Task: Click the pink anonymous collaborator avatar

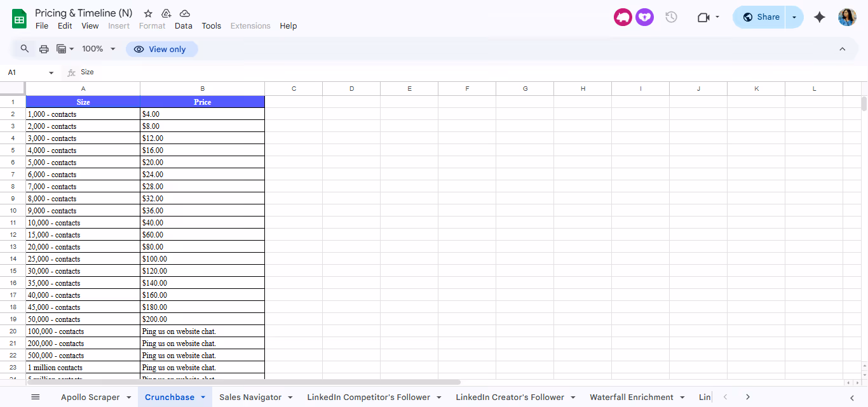Action: point(623,17)
